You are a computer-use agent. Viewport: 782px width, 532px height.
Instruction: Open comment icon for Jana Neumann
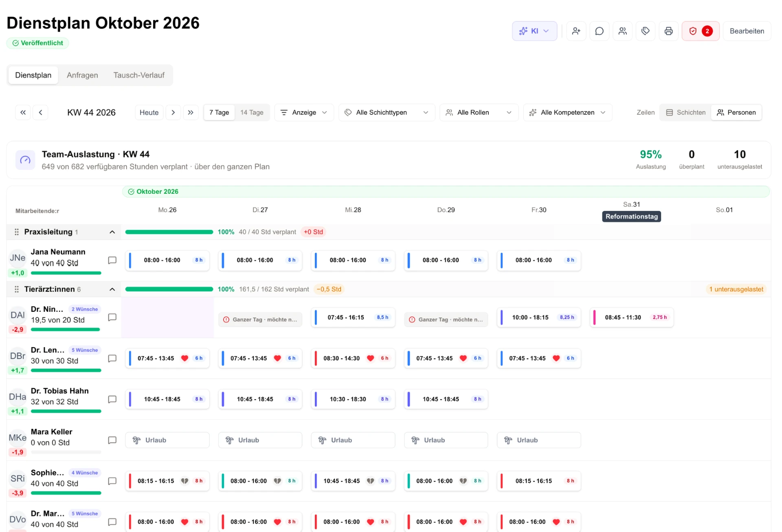pyautogui.click(x=112, y=260)
